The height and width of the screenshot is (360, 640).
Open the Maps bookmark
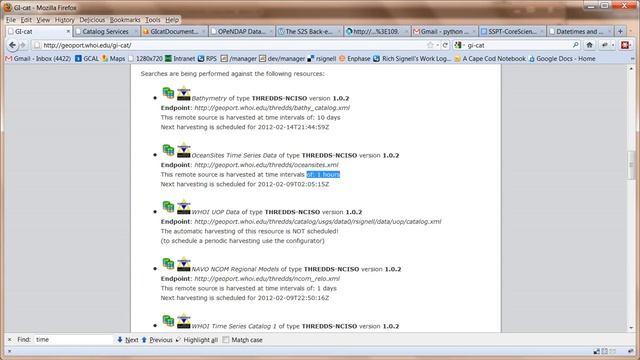113,59
